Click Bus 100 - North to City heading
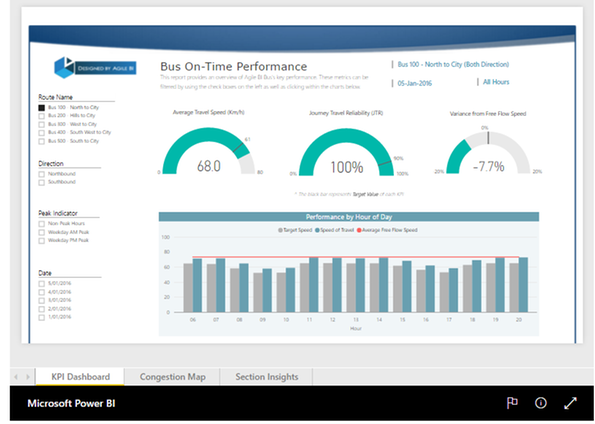Image resolution: width=595 pixels, height=424 pixels. 453,65
